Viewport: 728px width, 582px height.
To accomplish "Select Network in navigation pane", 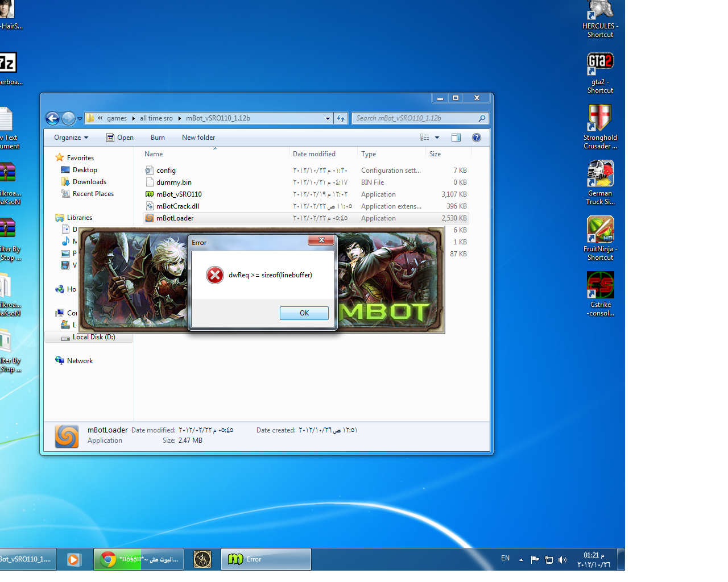I will point(79,361).
